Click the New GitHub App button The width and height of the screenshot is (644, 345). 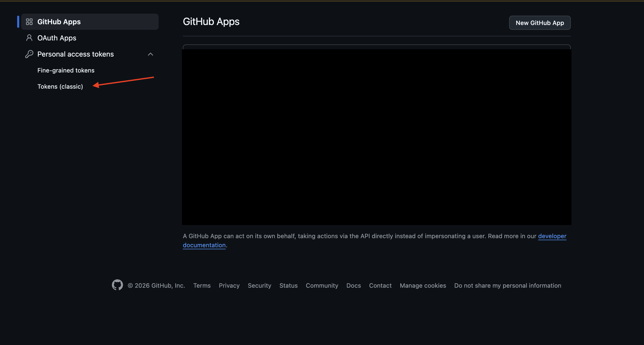tap(539, 22)
